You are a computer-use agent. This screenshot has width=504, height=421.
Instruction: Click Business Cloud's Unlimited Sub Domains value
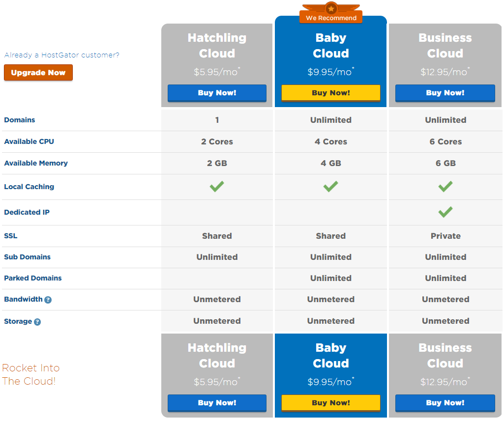[x=445, y=257]
